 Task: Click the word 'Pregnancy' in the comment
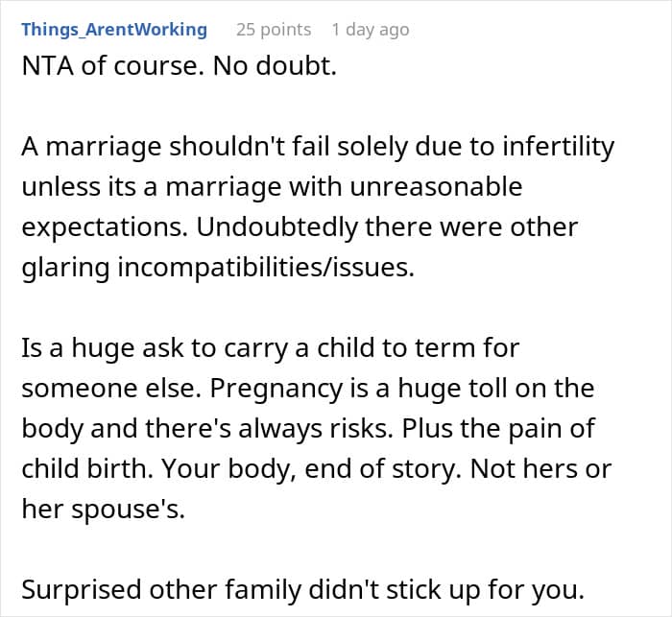coord(276,389)
